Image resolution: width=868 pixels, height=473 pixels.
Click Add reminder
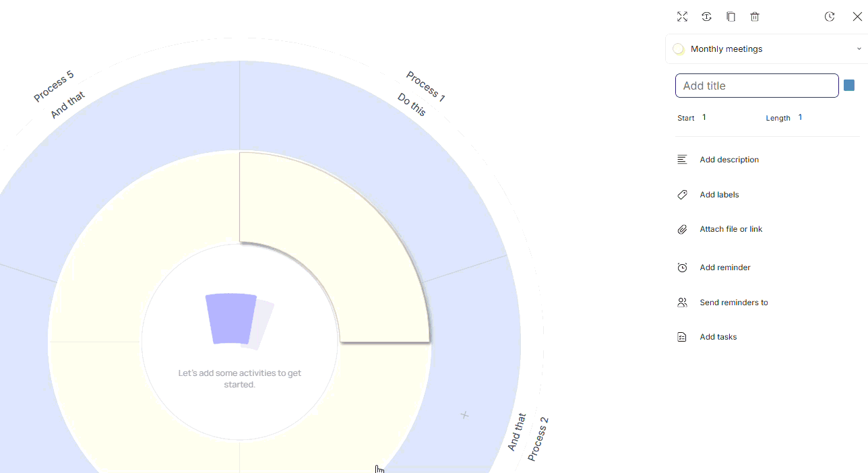725,267
